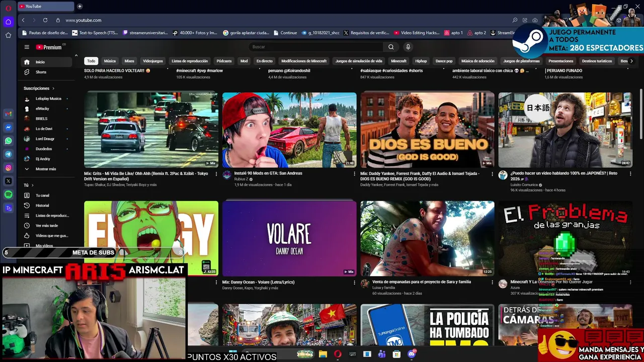Select the Videojuegos filter chip
Viewport: 644px width, 362px height.
click(x=153, y=61)
